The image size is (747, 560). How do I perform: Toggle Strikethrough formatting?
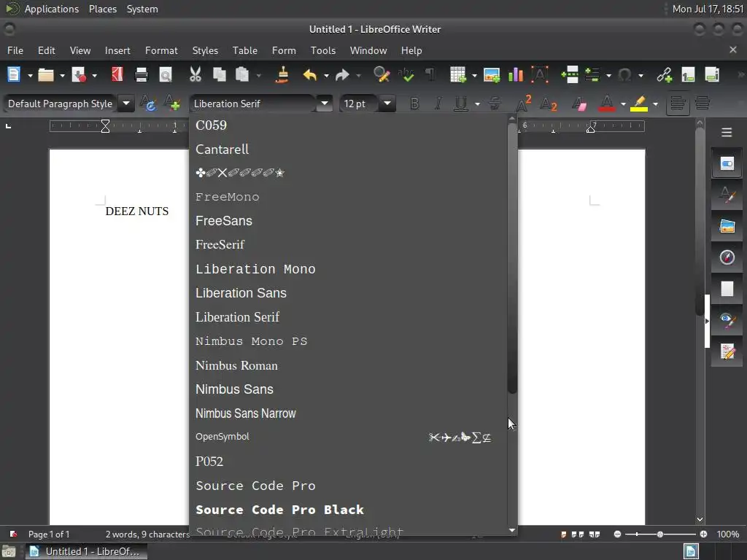pos(495,104)
